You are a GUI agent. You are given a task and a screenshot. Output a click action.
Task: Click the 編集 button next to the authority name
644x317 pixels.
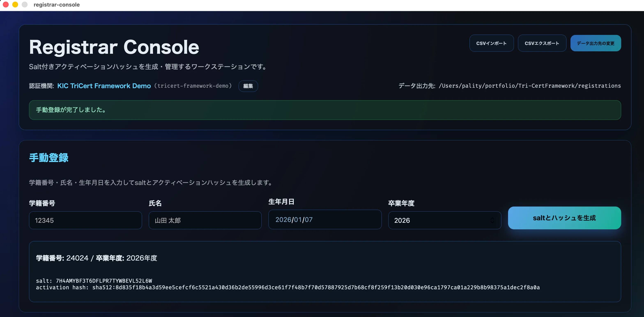(x=248, y=86)
